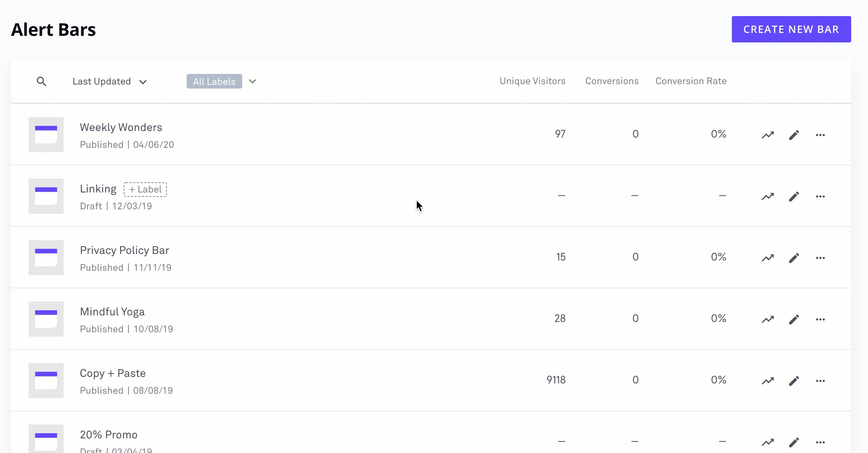
Task: Edit the Weekly Wonders bar
Action: tap(794, 135)
